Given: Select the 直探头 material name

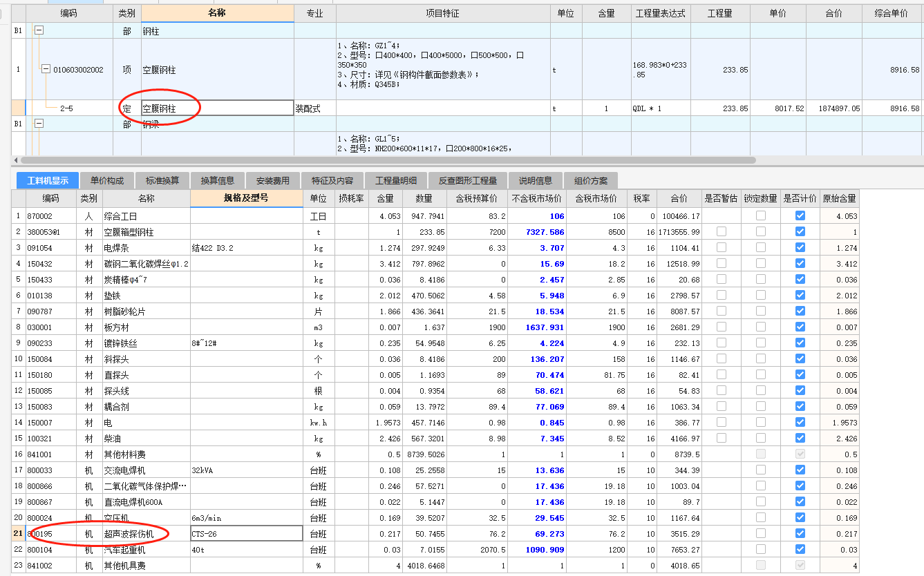Looking at the screenshot, I should 147,374.
